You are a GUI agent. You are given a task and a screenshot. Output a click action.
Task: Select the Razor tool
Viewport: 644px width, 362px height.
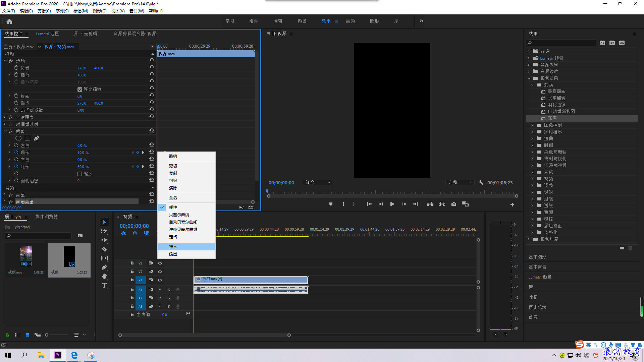104,249
